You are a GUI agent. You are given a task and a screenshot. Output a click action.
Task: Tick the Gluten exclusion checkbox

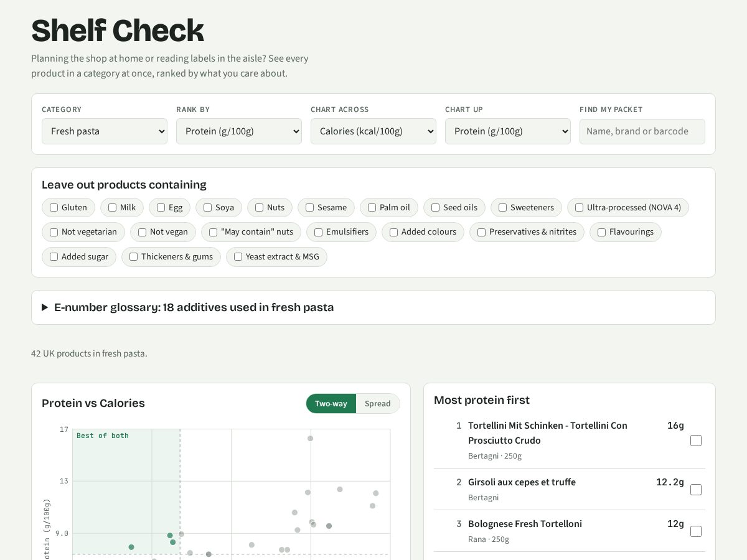54,208
